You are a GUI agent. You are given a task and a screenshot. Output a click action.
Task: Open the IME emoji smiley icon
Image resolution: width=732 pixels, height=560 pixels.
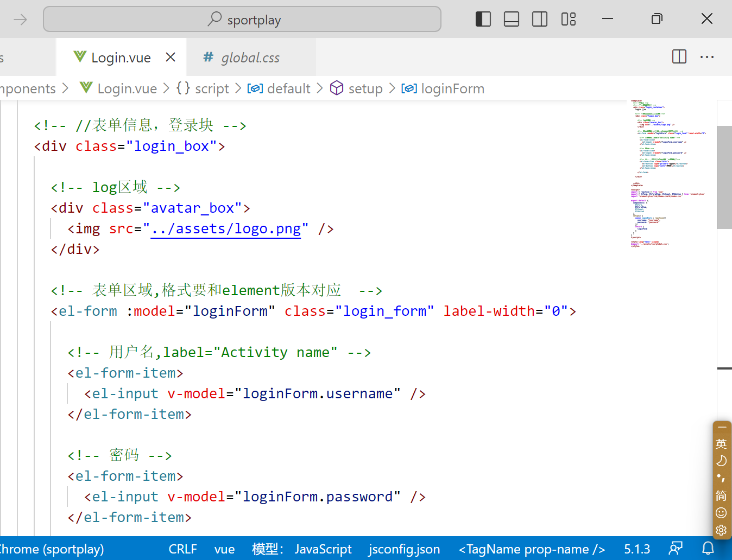point(721,513)
